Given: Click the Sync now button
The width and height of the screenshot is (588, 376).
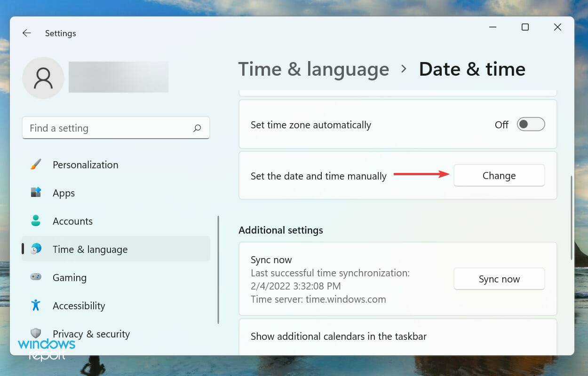Looking at the screenshot, I should 499,279.
